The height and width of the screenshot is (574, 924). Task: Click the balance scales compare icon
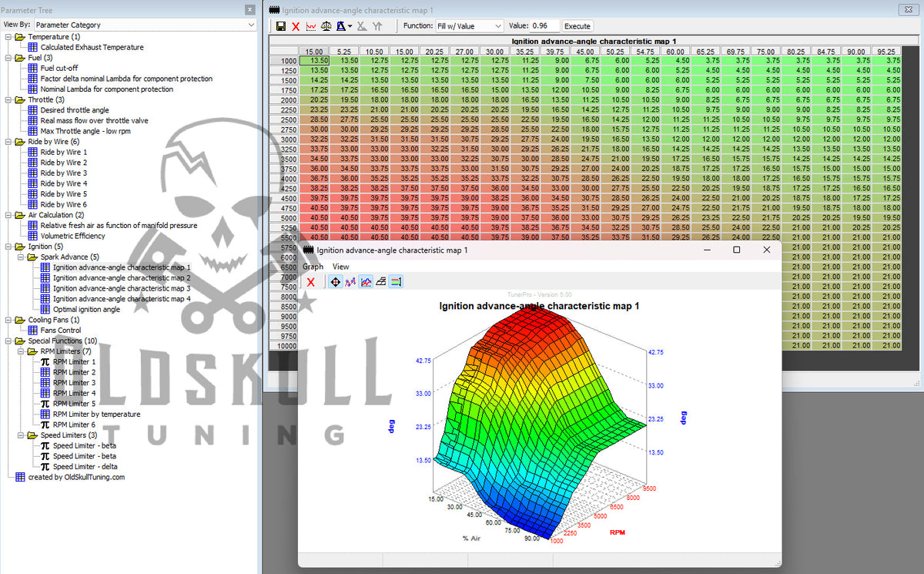click(326, 26)
